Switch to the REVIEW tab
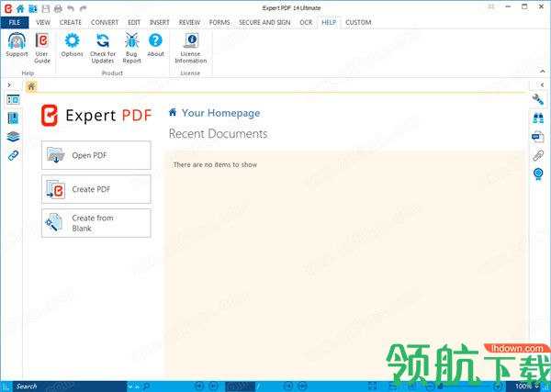 click(x=189, y=22)
